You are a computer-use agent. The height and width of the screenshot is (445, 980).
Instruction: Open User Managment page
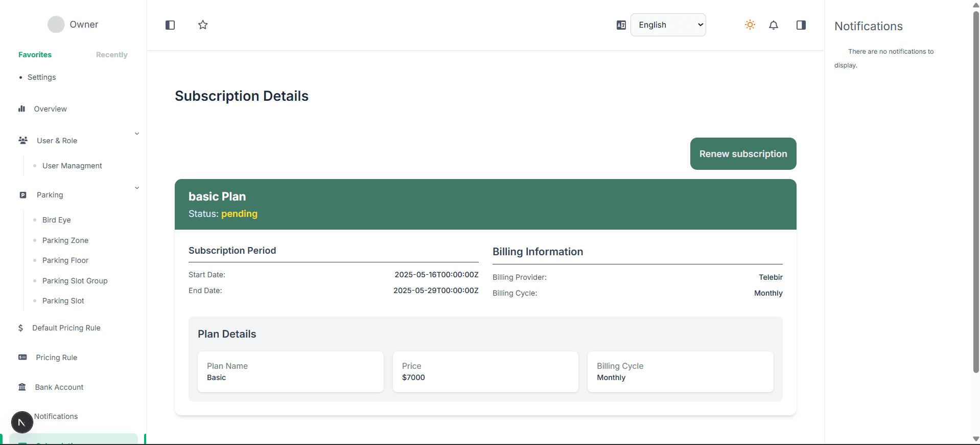[72, 166]
